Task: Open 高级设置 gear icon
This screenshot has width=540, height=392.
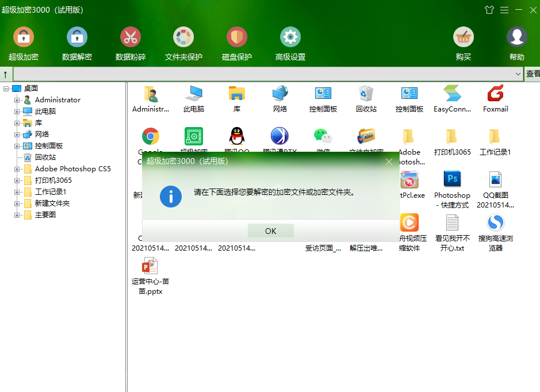Action: [x=290, y=37]
